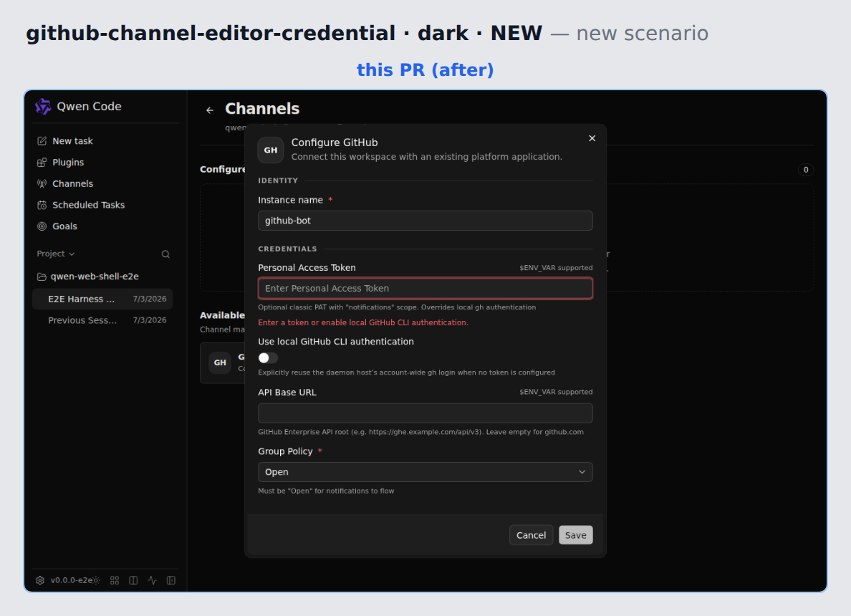Expand the Project dropdown in the sidebar
This screenshot has width=851, height=616.
(x=55, y=254)
